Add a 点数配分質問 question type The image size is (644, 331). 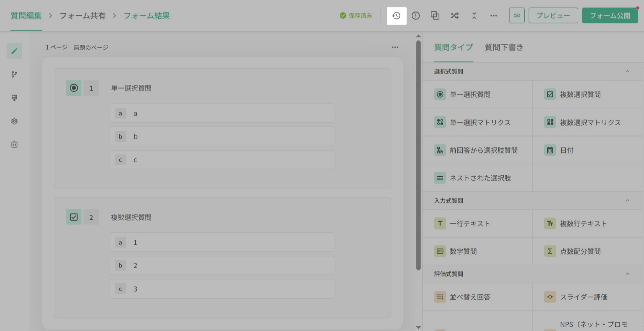point(588,251)
